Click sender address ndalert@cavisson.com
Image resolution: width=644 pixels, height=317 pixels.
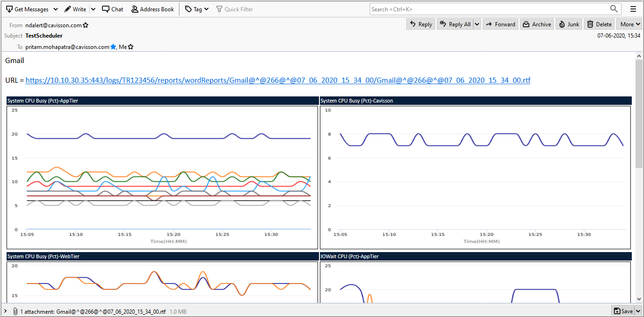(54, 25)
